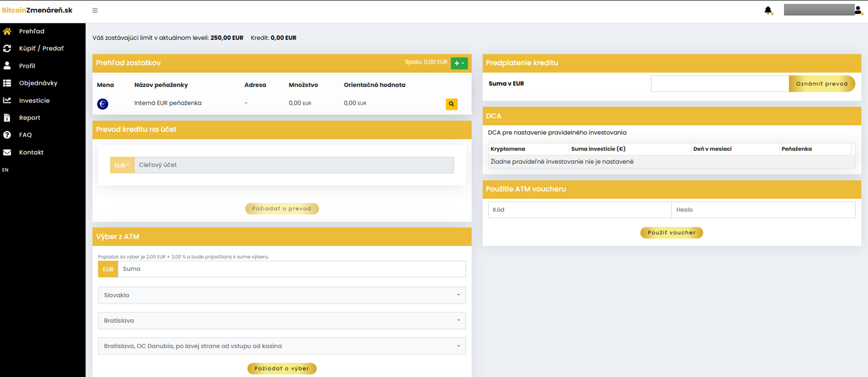Go to Kúpiť / Predať page

pyautogui.click(x=41, y=49)
